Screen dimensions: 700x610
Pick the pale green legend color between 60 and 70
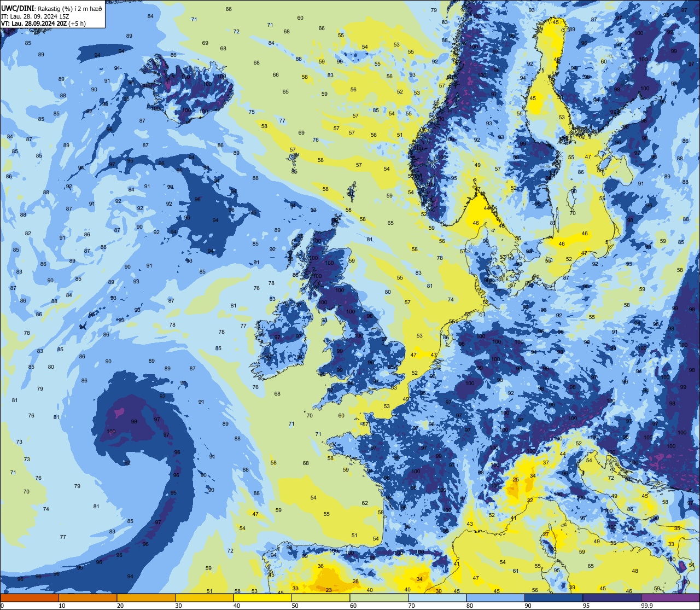(x=379, y=597)
